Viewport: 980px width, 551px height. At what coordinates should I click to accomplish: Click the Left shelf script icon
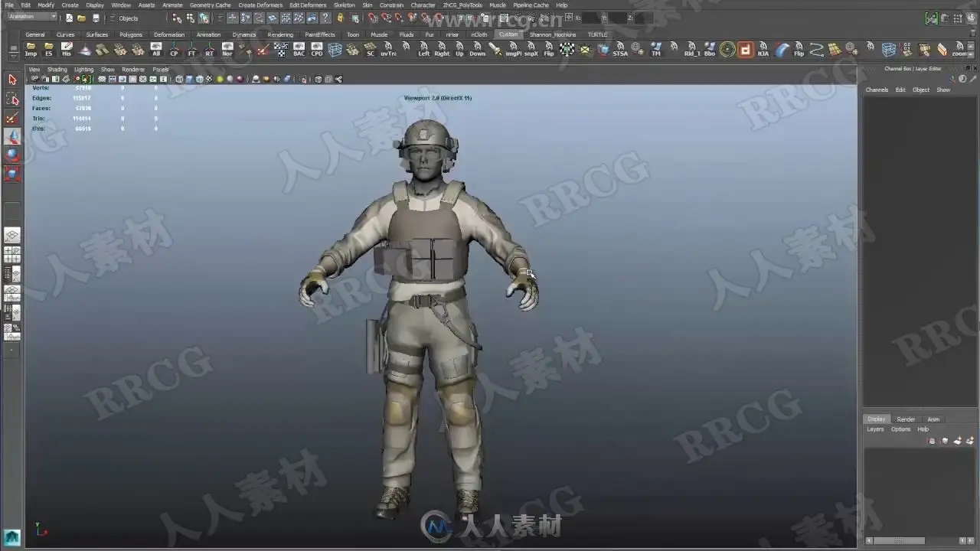(424, 50)
